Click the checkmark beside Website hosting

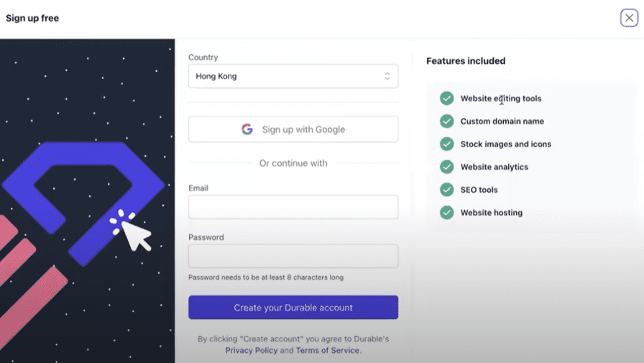click(447, 213)
